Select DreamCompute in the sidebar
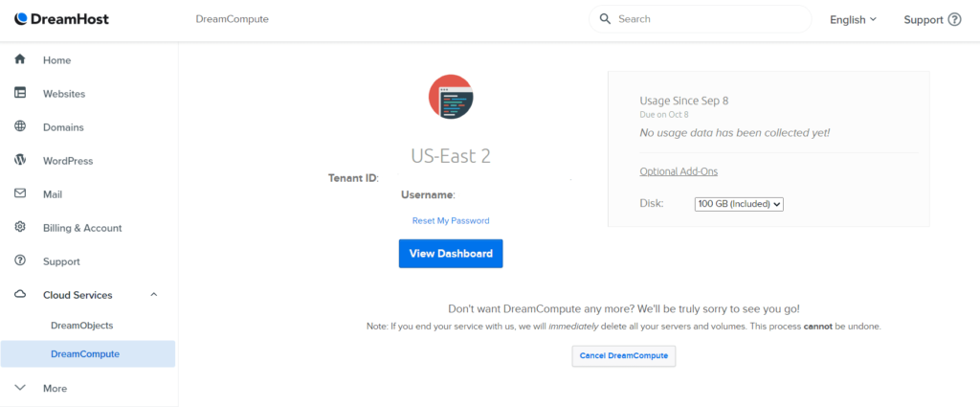Screen dimensions: 980x407 pyautogui.click(x=87, y=354)
